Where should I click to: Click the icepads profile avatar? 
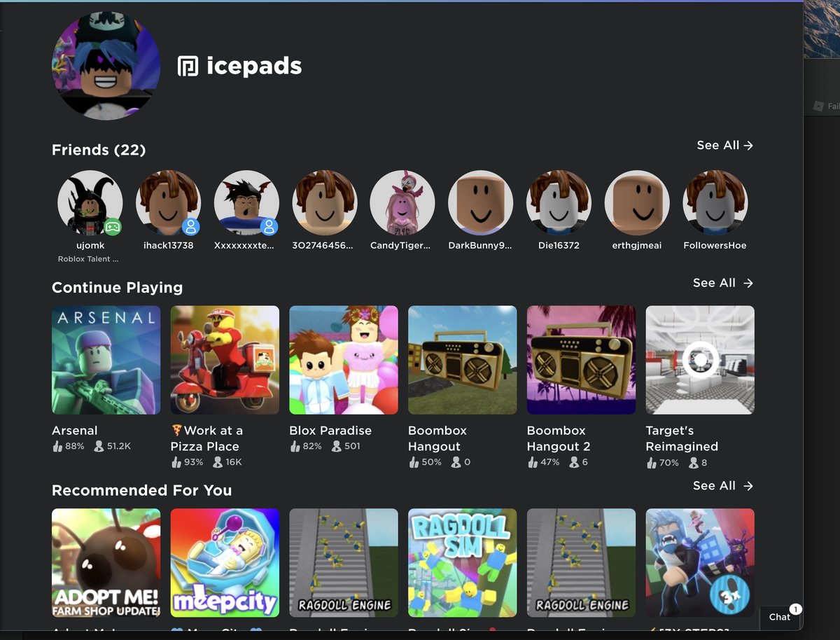pos(106,66)
